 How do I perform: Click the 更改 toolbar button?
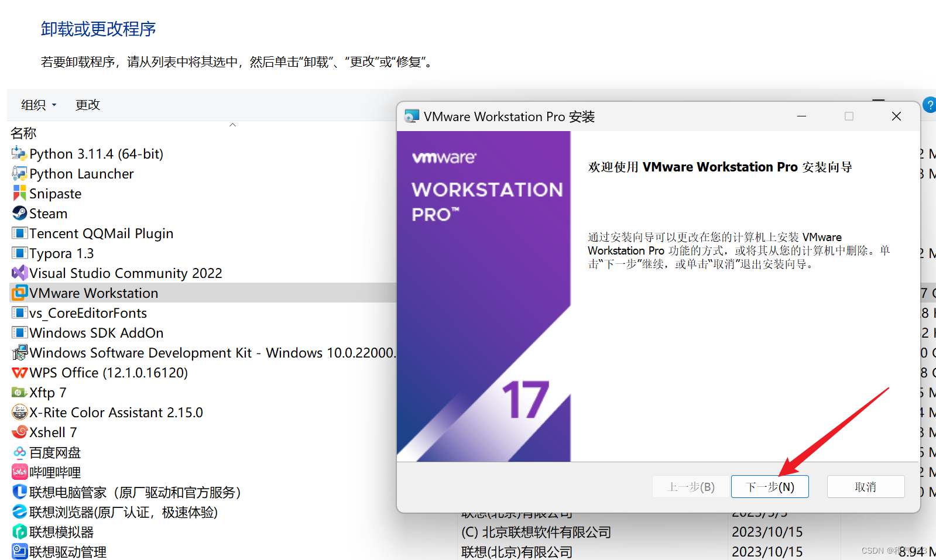[88, 105]
